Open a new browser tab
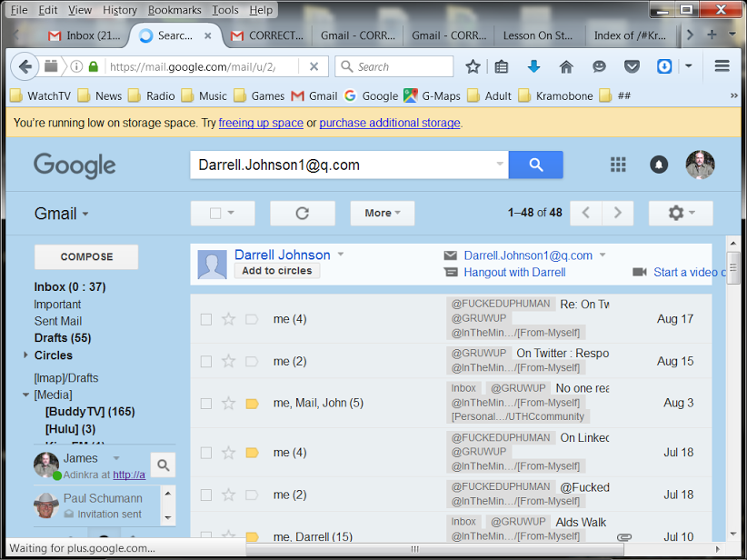Image resolution: width=747 pixels, height=560 pixels. tap(712, 35)
